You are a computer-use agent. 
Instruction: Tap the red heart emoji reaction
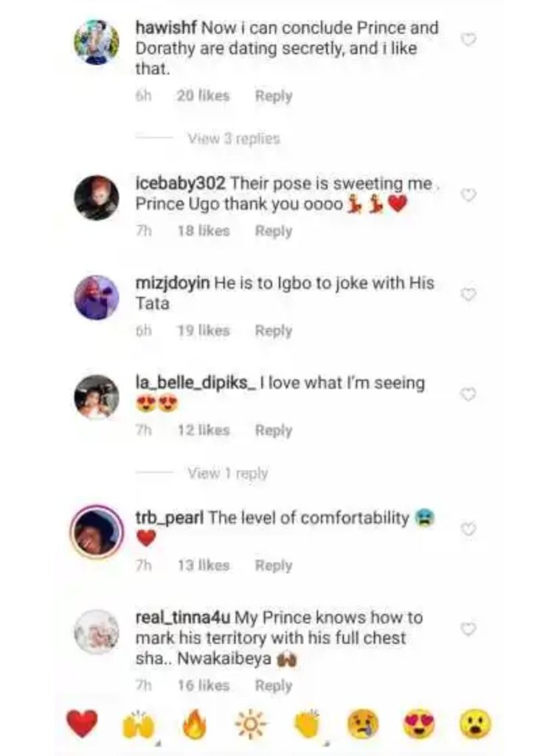(x=82, y=723)
